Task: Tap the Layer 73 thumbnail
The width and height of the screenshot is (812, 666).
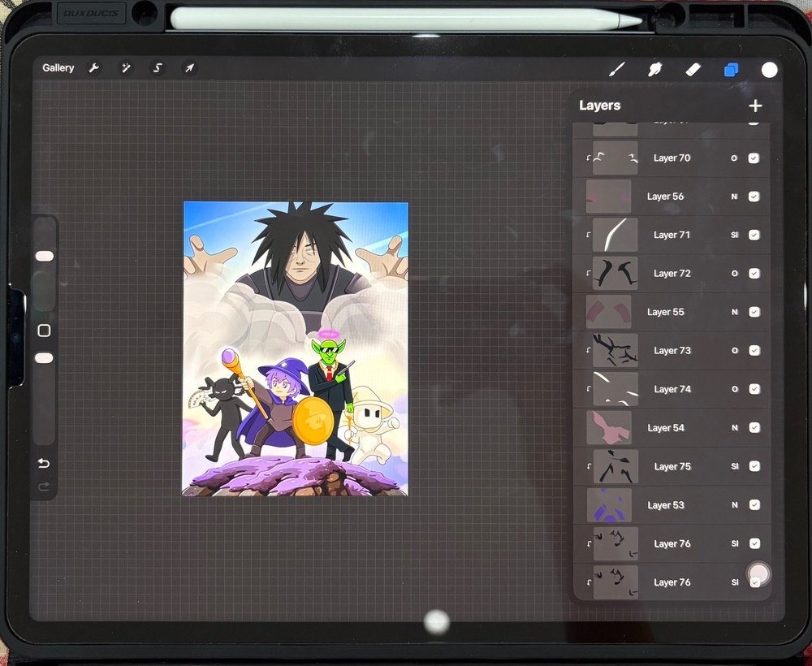Action: pyautogui.click(x=615, y=350)
